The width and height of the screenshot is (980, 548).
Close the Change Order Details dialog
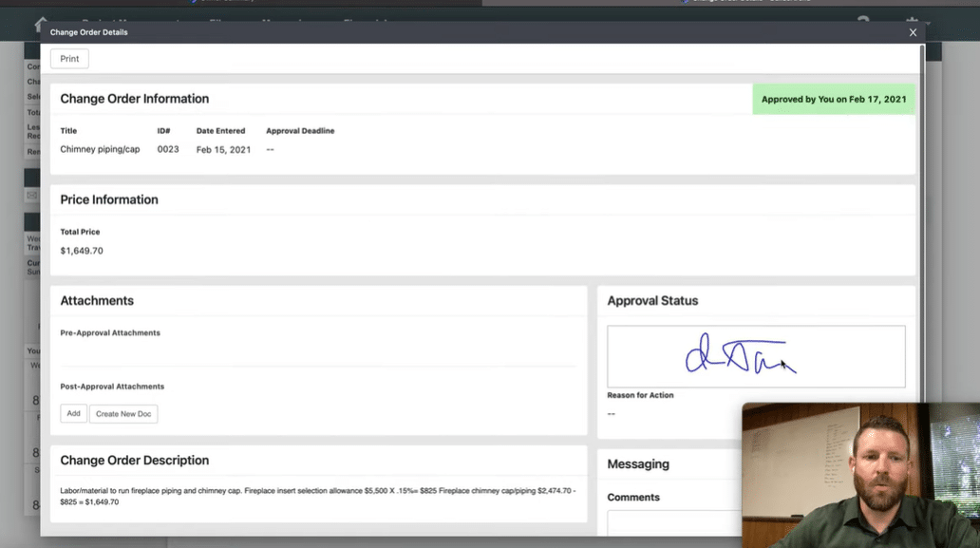(913, 32)
